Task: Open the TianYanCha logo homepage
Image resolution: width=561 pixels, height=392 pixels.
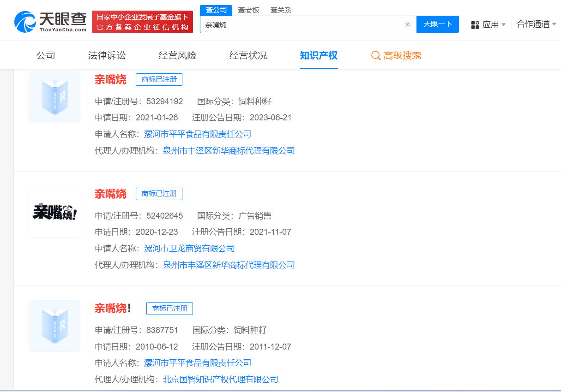Action: point(50,21)
